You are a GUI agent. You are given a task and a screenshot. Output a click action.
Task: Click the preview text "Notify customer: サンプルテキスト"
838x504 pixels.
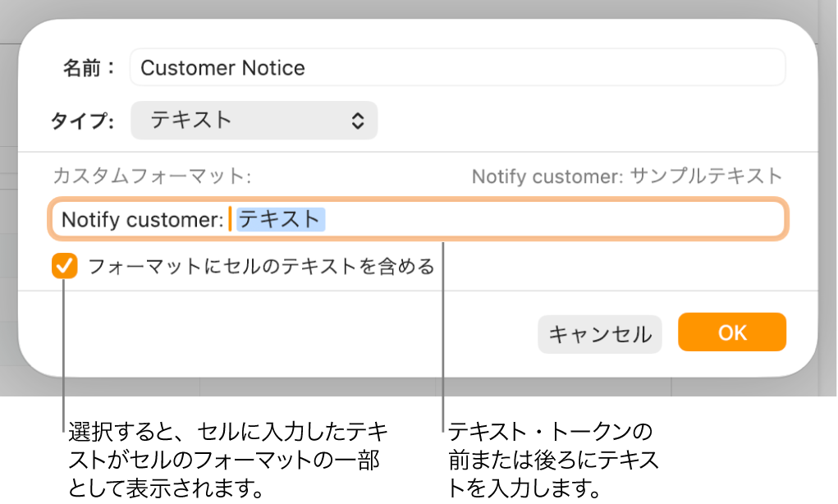point(627,176)
